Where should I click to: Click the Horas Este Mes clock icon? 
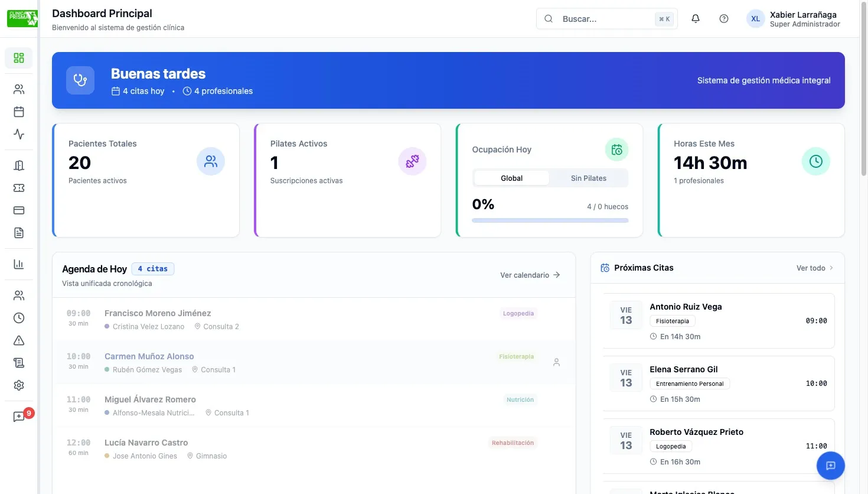click(816, 161)
